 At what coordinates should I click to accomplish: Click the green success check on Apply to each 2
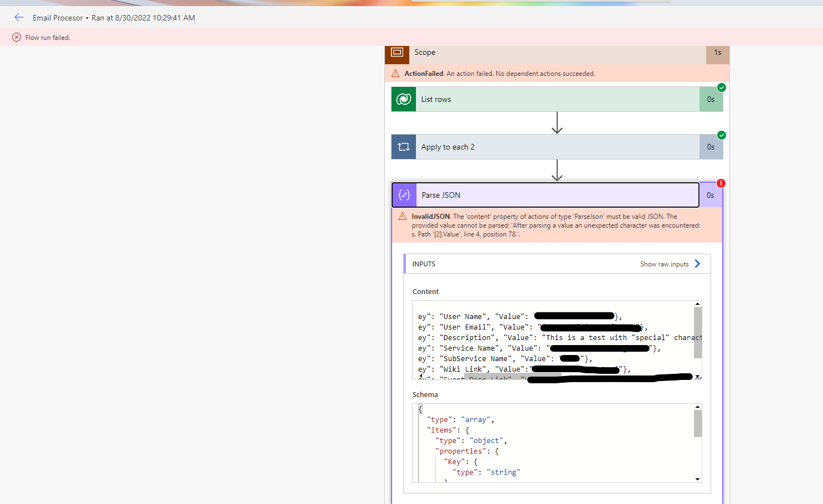tap(721, 135)
